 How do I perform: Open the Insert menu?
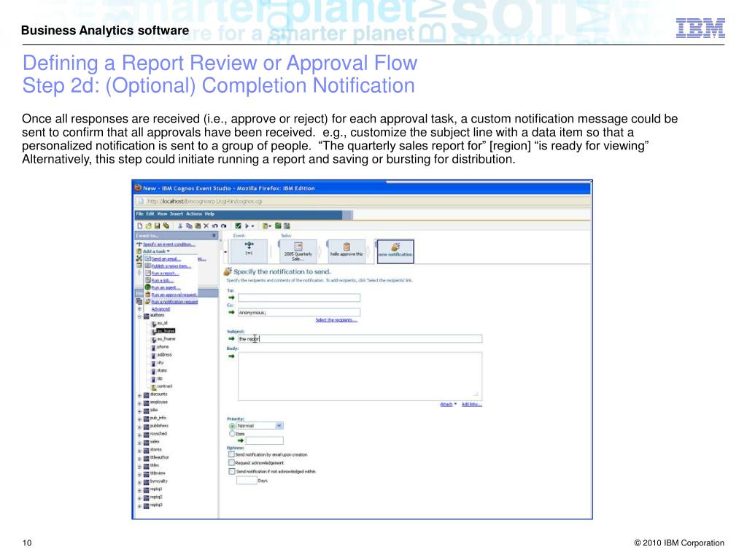(177, 214)
